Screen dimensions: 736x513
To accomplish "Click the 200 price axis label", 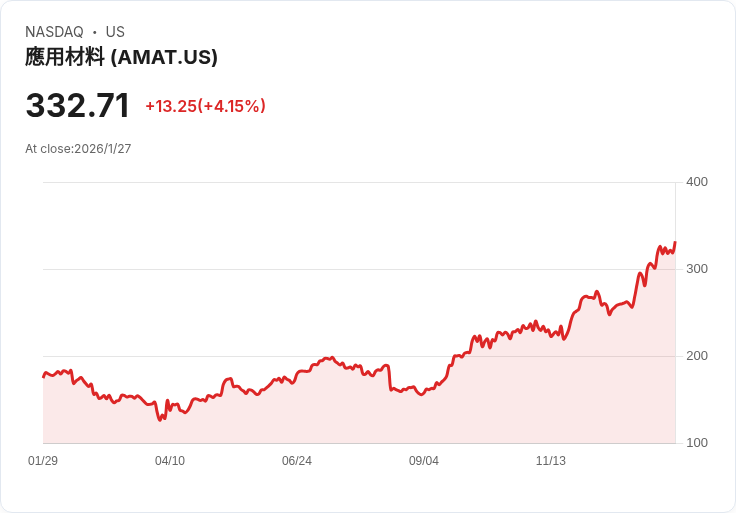I will 697,356.
